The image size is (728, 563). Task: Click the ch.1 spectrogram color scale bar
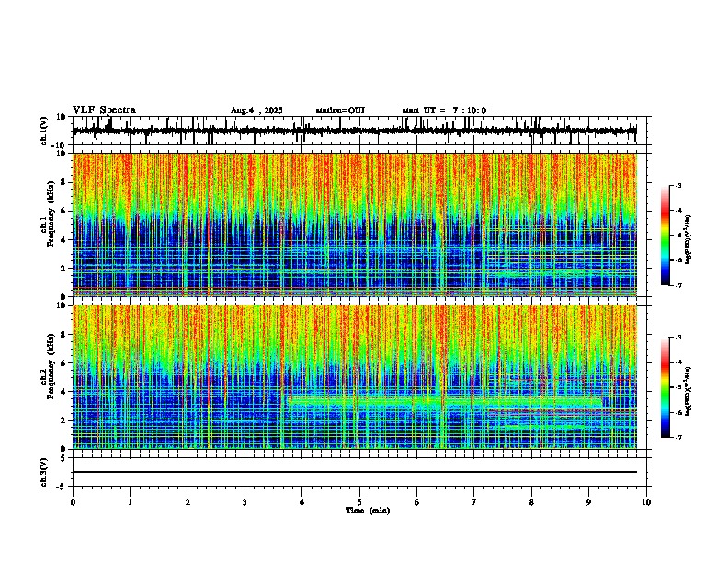[x=665, y=236]
